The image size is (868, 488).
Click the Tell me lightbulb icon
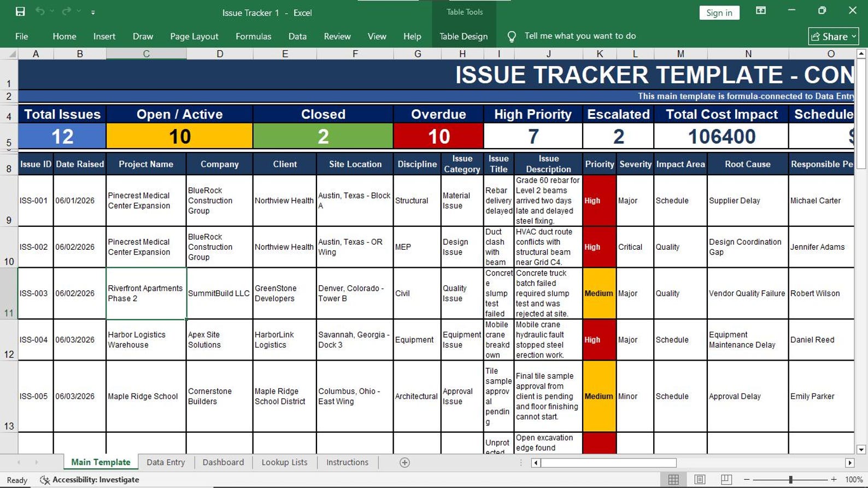[x=512, y=37]
